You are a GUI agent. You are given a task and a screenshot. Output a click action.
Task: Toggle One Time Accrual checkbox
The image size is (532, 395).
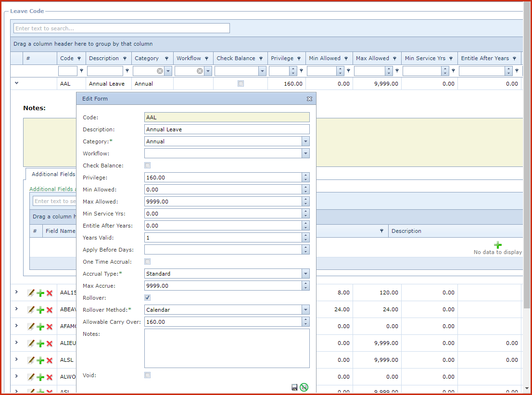[x=148, y=261]
